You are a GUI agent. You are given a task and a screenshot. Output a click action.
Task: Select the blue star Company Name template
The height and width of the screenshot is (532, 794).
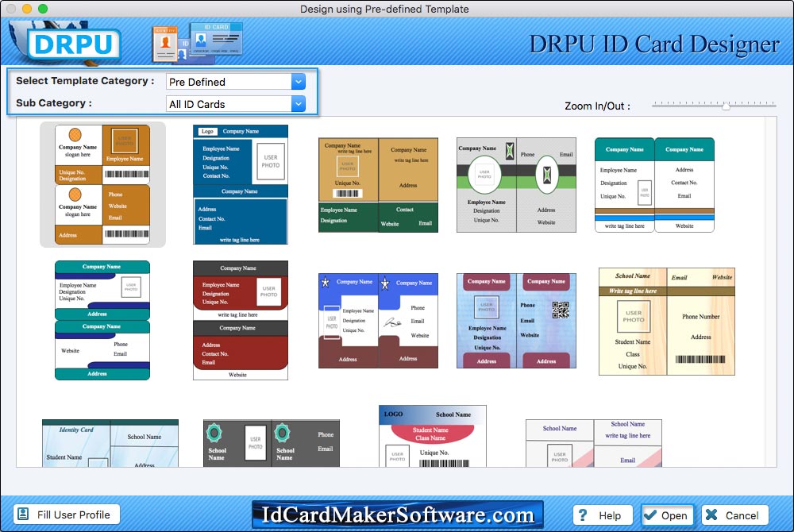378,321
